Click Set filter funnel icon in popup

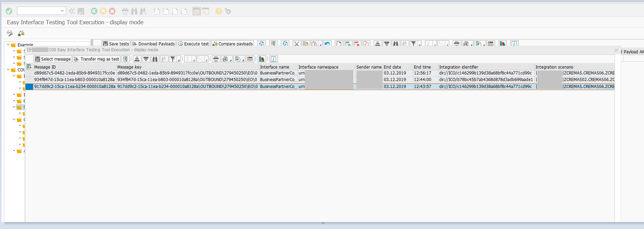tap(172, 59)
